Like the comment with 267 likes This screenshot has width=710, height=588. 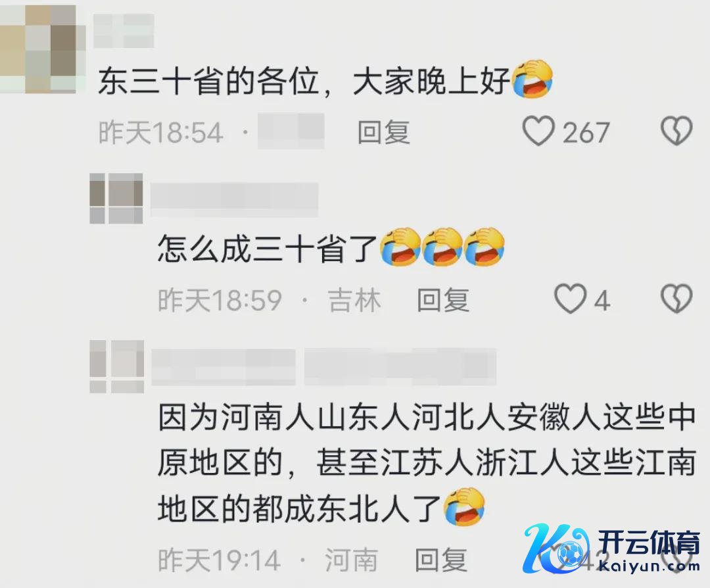click(x=539, y=132)
